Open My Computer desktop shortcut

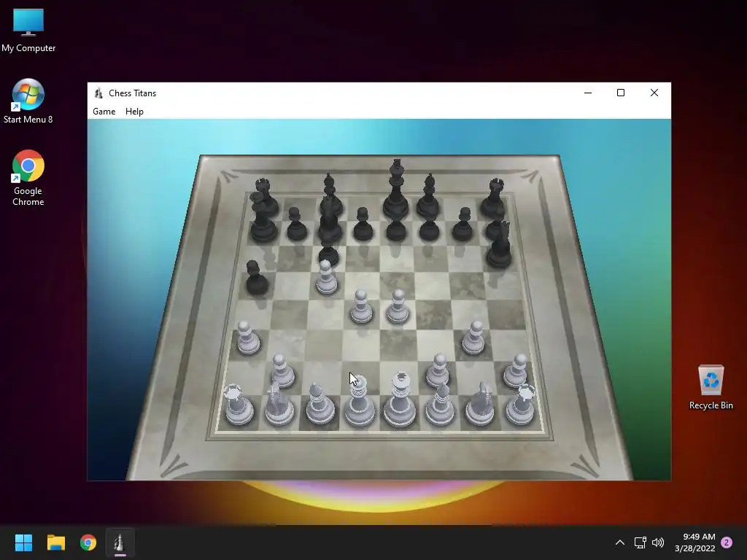(28, 30)
